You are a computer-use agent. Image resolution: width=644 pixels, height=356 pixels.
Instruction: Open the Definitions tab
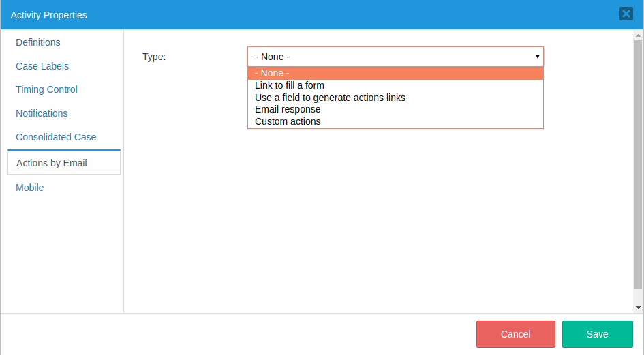tap(38, 42)
